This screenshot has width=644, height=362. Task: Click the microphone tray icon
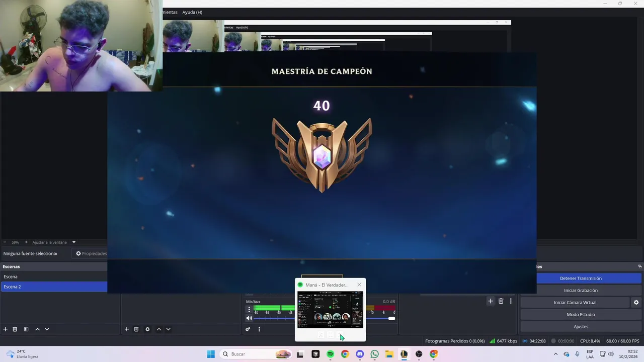577,354
